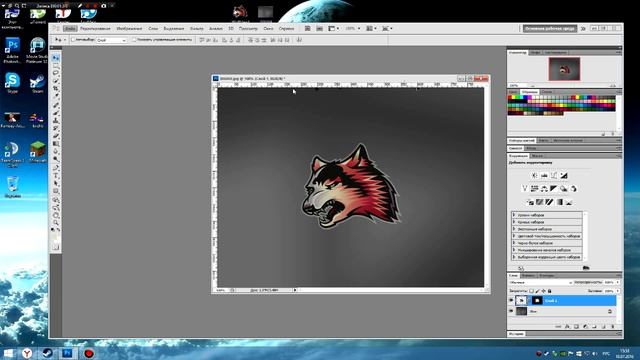Viewport: 640px width, 360px height.
Task: Add an Exposure adjustment
Action: 564,176
